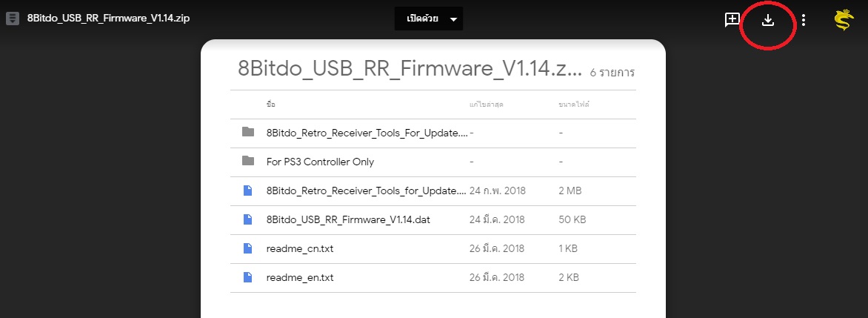
Task: Click the download icon in top bar
Action: [768, 20]
